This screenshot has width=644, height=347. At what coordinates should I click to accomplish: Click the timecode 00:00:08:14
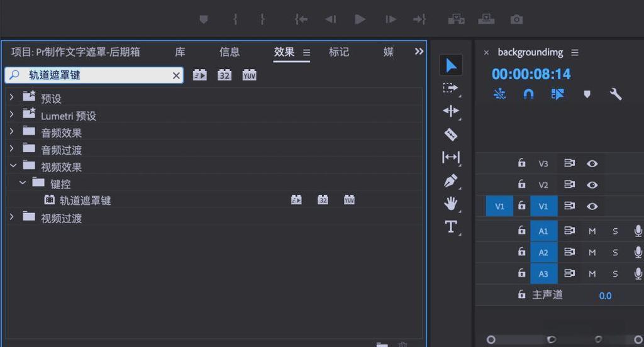point(531,74)
